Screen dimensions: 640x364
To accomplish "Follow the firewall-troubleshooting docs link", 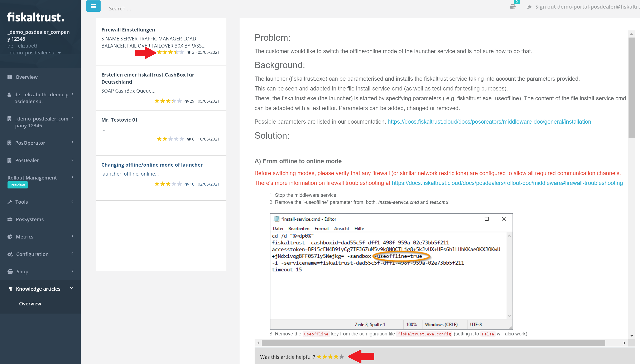I will (x=507, y=183).
